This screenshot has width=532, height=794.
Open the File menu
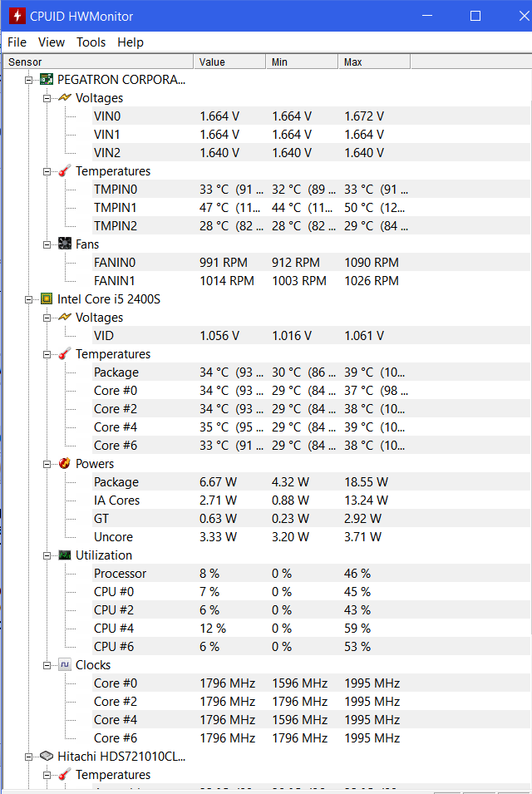(x=17, y=42)
